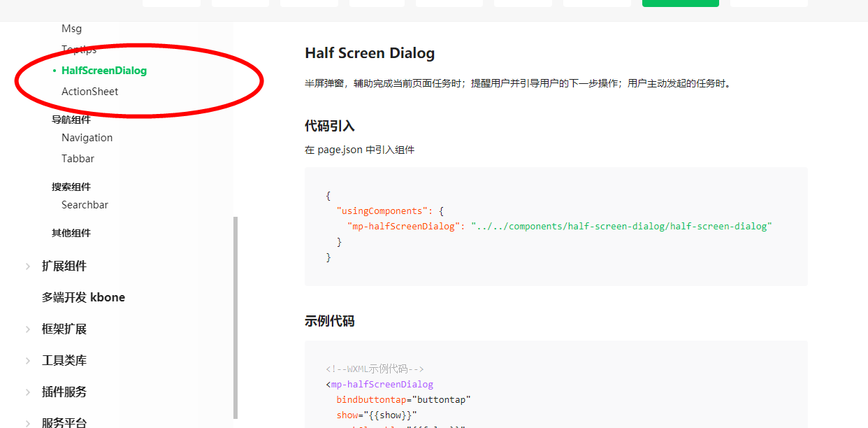Open the Navigation component page
This screenshot has height=428, width=868.
87,138
